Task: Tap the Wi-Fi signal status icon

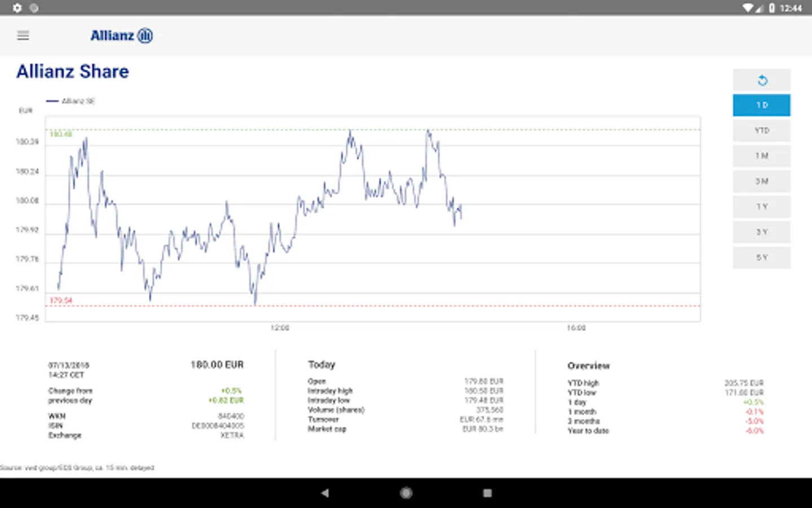Action: tap(748, 8)
